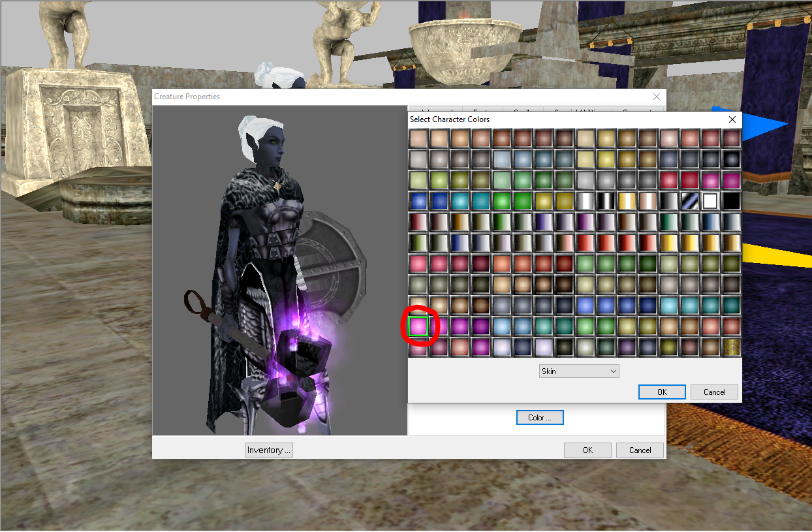
Task: Close the Select Character Colors dialog
Action: point(732,119)
